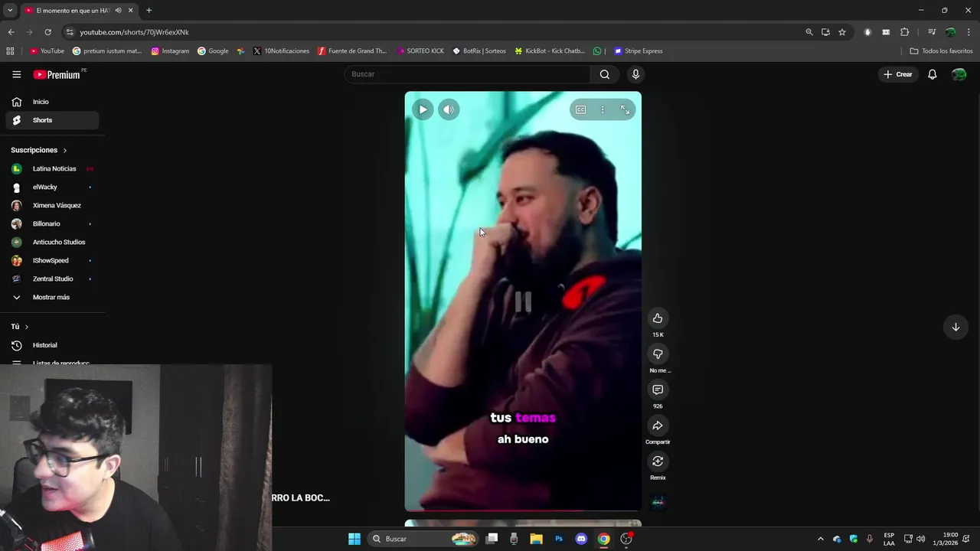Expand Suscripciones section chevron
This screenshot has width=980, height=551.
[65, 151]
